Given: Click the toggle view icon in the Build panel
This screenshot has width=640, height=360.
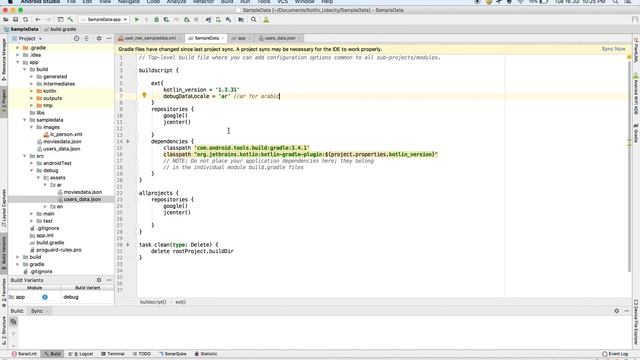Looking at the screenshot, I should tap(13, 322).
